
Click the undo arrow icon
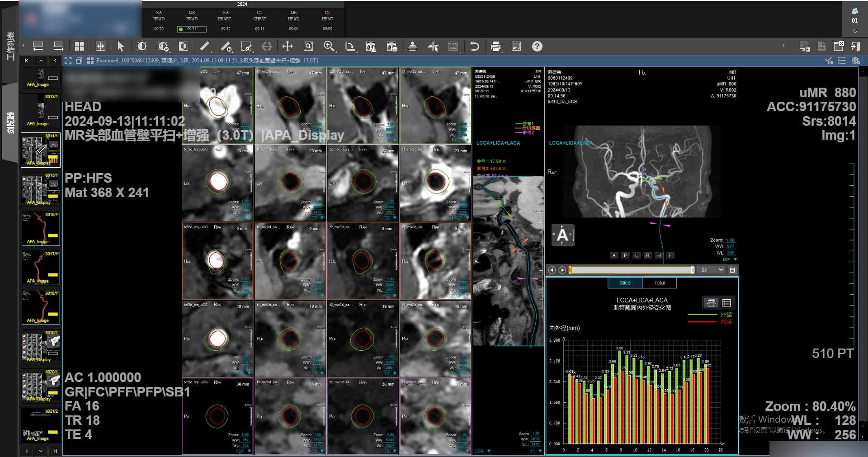(x=474, y=47)
